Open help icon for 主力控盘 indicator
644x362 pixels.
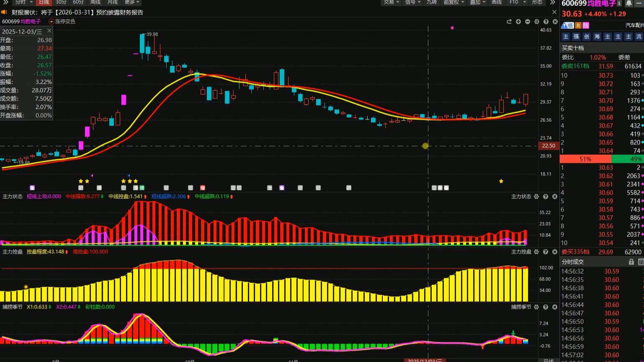click(x=546, y=252)
